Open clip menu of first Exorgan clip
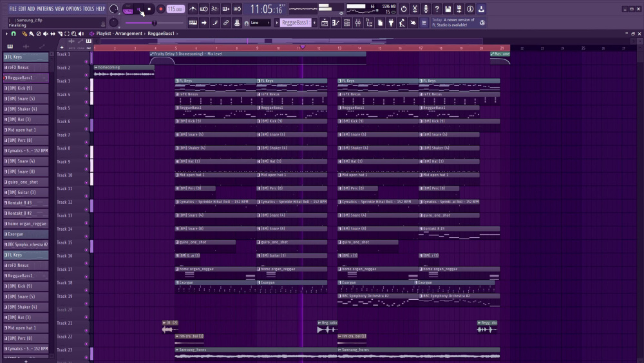Image resolution: width=644 pixels, height=363 pixels. (x=177, y=282)
